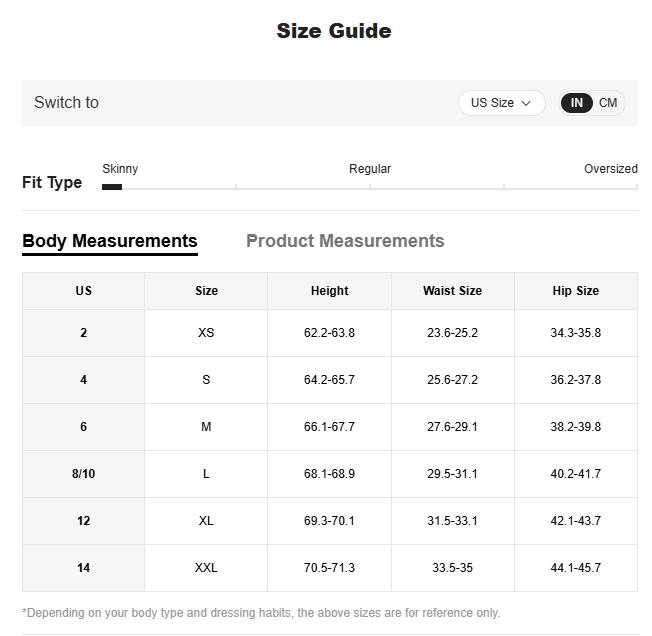The width and height of the screenshot is (652, 636).
Task: Click the Waist Size column header
Action: point(452,291)
